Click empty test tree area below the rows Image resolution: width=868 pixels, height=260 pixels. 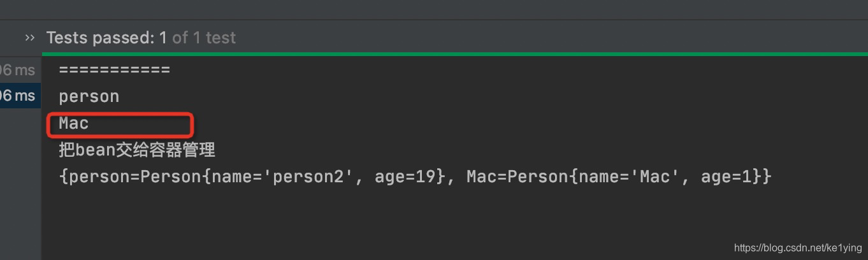tap(20, 185)
